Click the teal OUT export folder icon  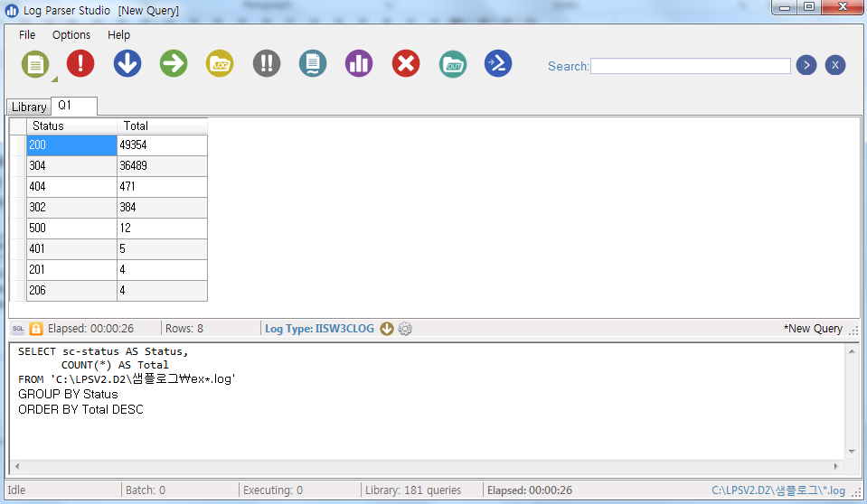453,63
